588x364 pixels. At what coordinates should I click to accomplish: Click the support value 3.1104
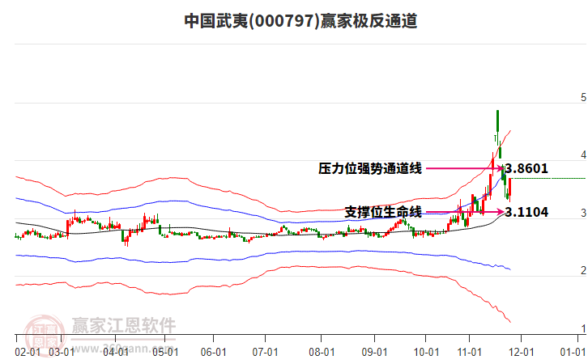click(x=526, y=212)
